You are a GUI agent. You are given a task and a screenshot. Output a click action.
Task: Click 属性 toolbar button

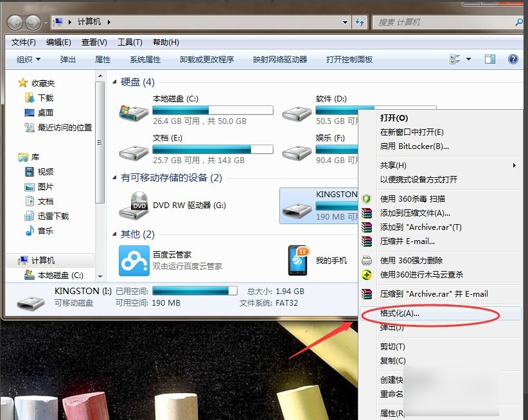(x=103, y=60)
